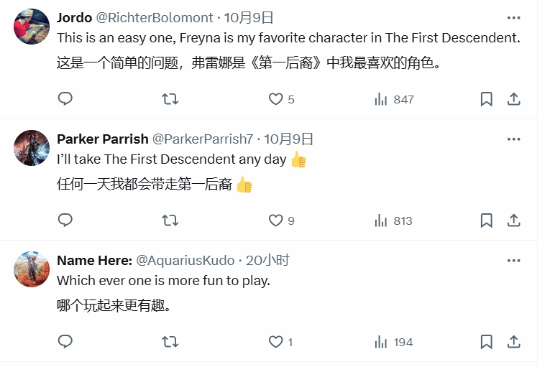Reply to Jordo's Freyna tweet
The image size is (550, 367).
pos(65,99)
